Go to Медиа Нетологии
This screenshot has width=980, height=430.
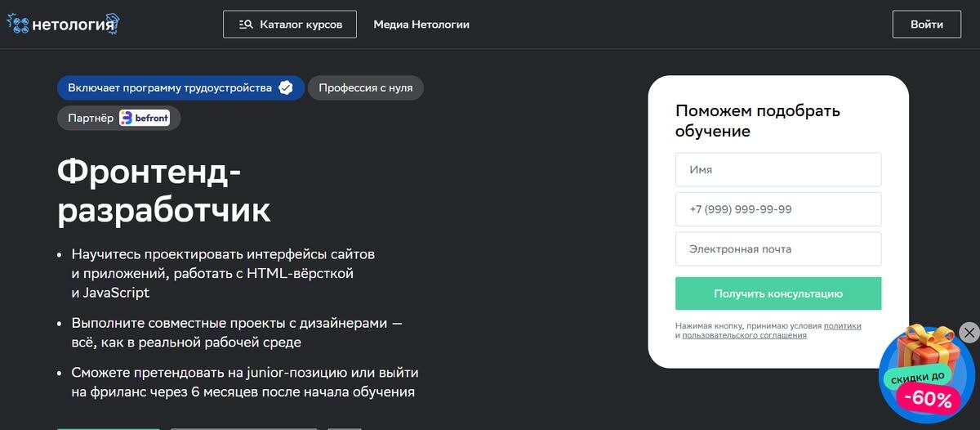[x=421, y=25]
